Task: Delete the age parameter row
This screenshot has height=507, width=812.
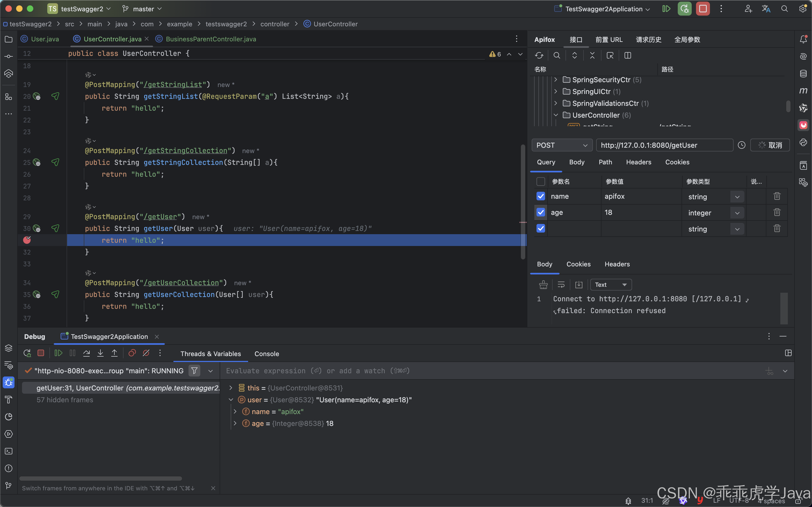Action: [x=777, y=213]
